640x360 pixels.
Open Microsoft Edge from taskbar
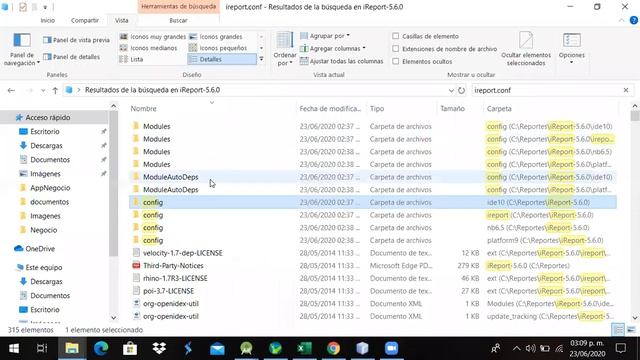(x=101, y=348)
